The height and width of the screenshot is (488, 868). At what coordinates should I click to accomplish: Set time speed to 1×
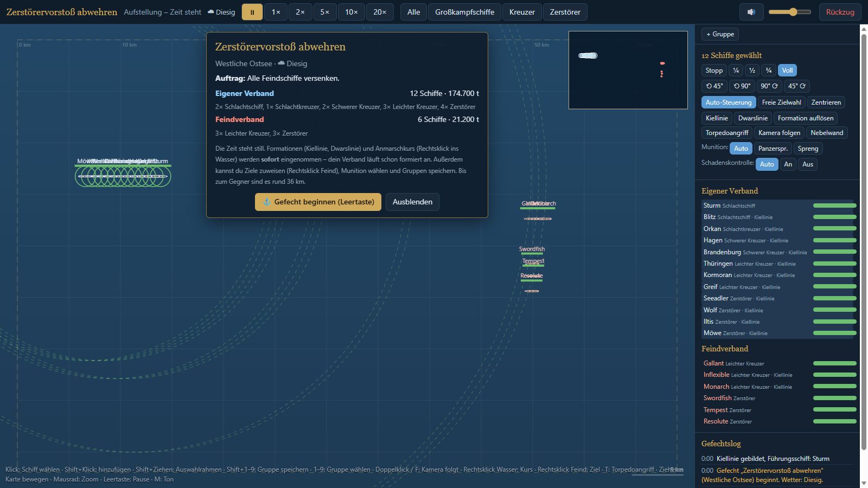coord(276,12)
